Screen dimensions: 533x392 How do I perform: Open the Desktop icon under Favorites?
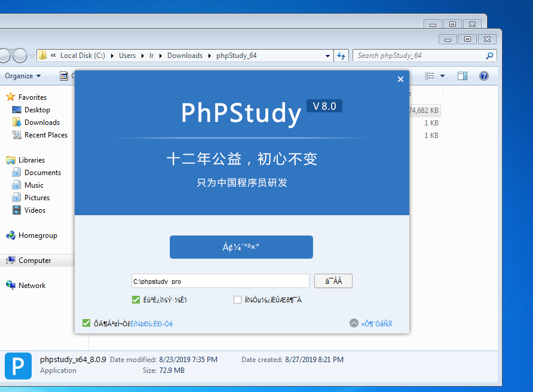(17, 110)
